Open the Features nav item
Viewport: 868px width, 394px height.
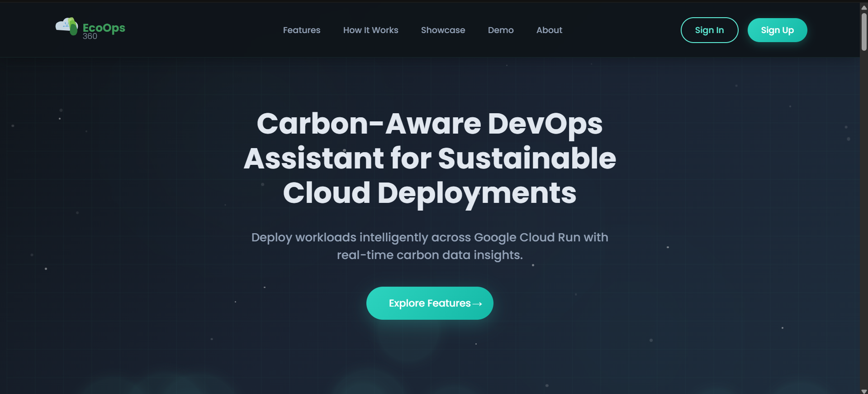tap(302, 30)
